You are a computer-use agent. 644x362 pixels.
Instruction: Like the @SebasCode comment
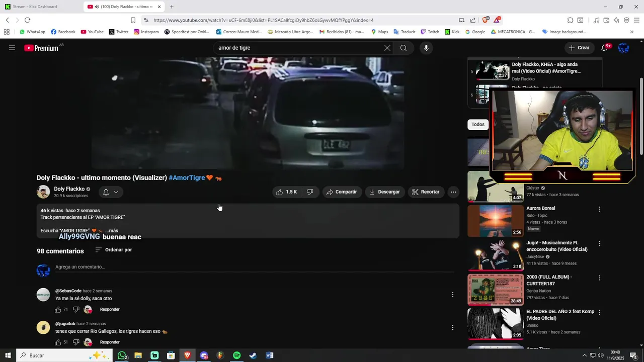pyautogui.click(x=58, y=309)
